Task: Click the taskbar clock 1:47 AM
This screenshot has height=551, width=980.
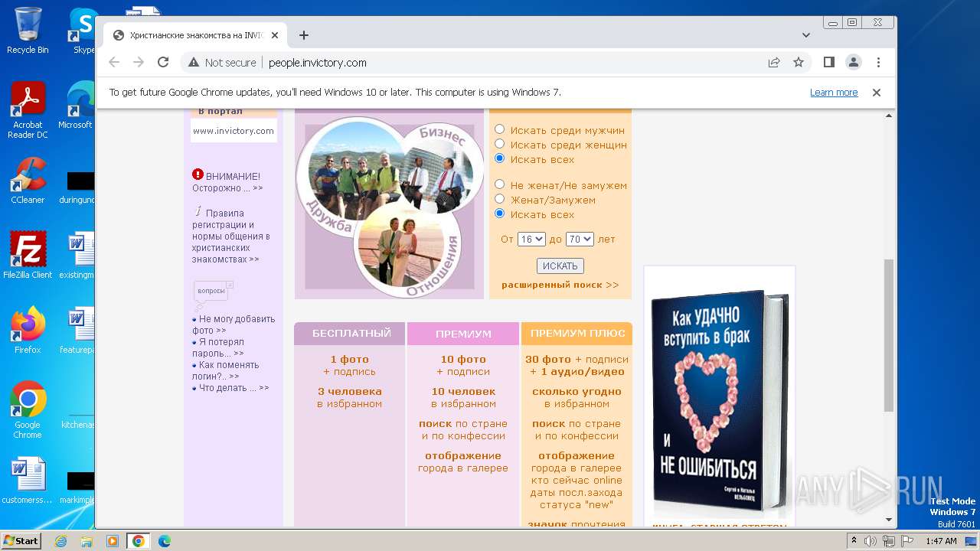Action: point(941,541)
